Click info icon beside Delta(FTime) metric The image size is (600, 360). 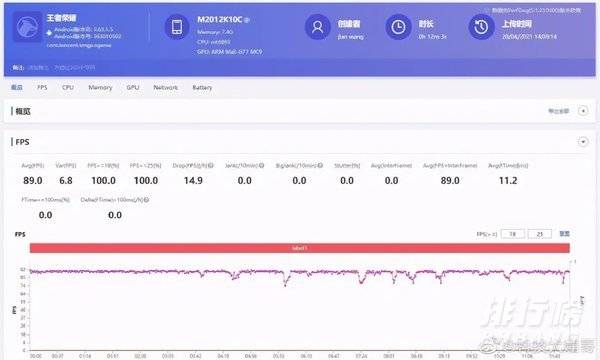coord(146,200)
